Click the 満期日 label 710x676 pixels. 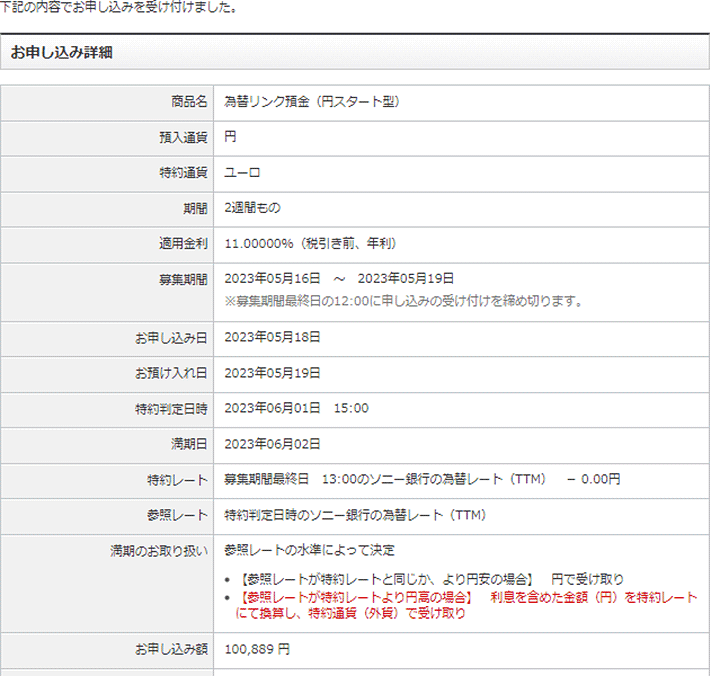pyautogui.click(x=189, y=444)
